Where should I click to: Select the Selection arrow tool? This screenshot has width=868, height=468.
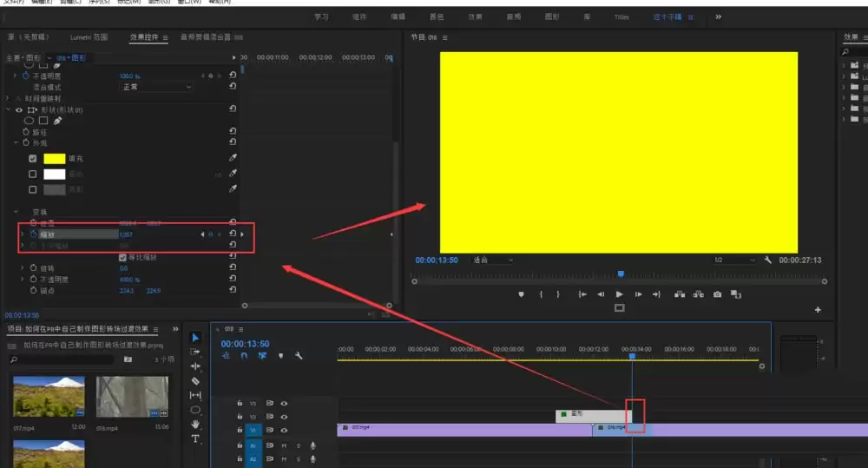[195, 337]
